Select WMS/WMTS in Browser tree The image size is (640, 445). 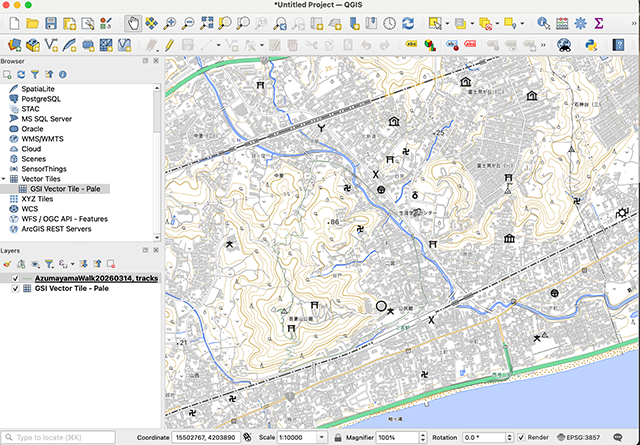pos(42,139)
